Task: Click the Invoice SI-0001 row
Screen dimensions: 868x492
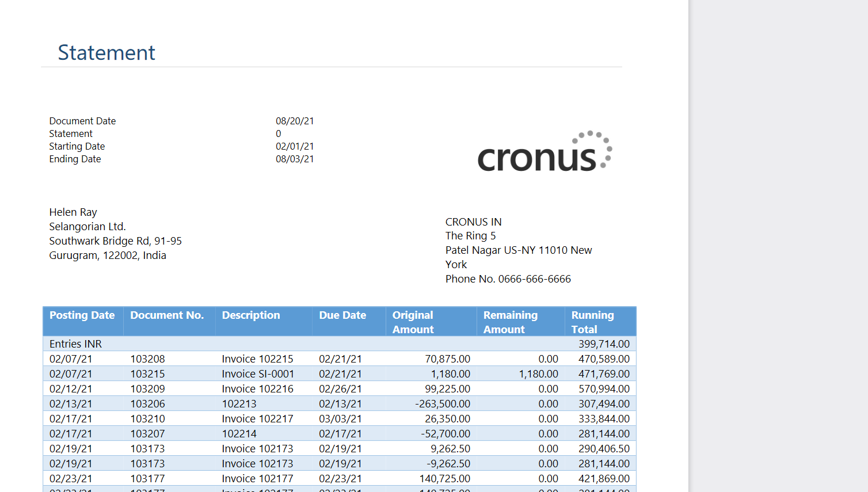Action: tap(259, 373)
